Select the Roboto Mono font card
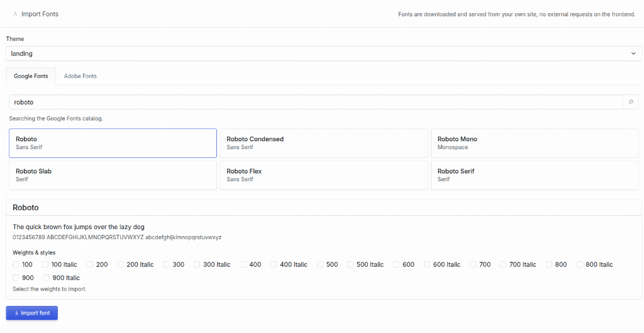 (535, 143)
